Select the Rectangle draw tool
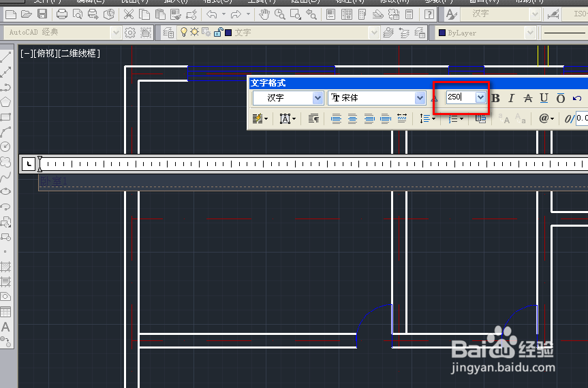 point(5,117)
